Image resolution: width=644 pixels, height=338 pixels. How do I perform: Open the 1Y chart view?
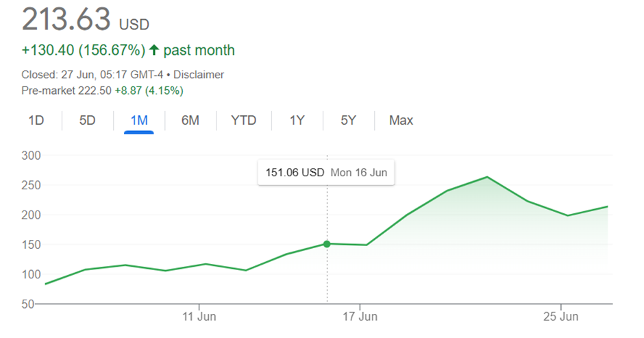[297, 121]
